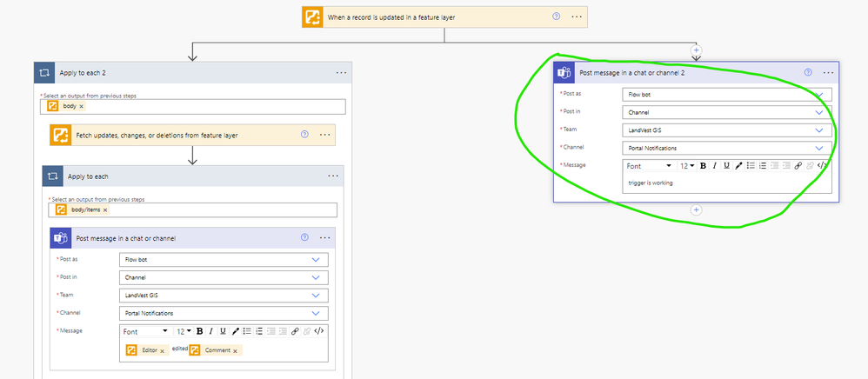Viewport: 868px width, 379px height.
Task: Insert link in the lower Message editor
Action: tap(295, 331)
